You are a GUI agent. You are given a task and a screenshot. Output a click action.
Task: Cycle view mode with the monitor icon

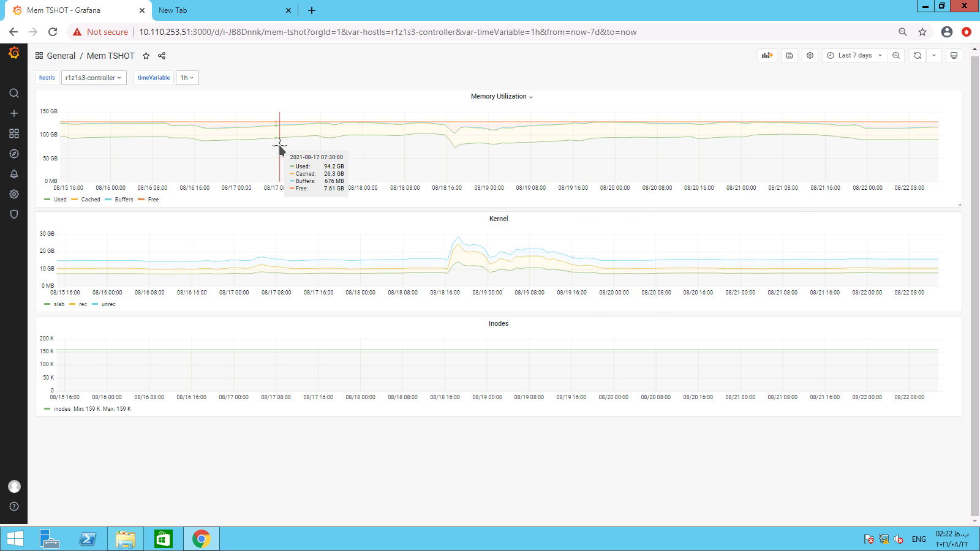(954, 56)
